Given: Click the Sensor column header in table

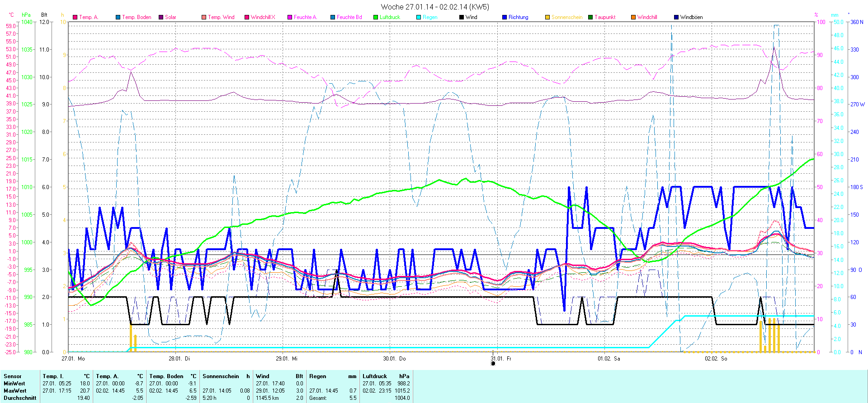Looking at the screenshot, I should click(x=13, y=376).
